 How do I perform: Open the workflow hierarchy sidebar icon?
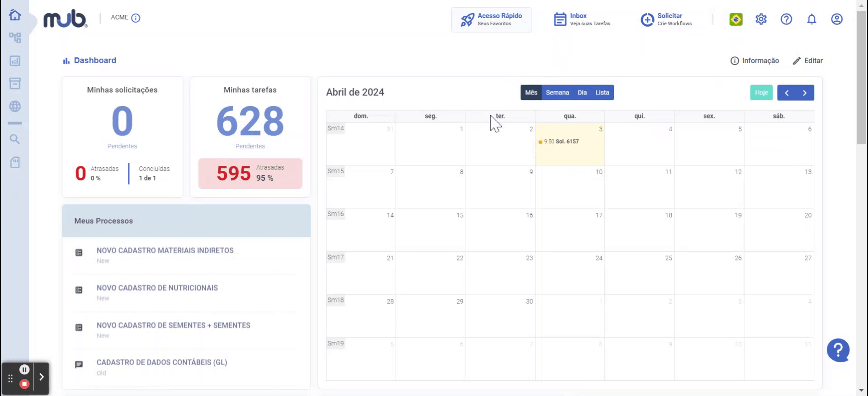pos(15,38)
